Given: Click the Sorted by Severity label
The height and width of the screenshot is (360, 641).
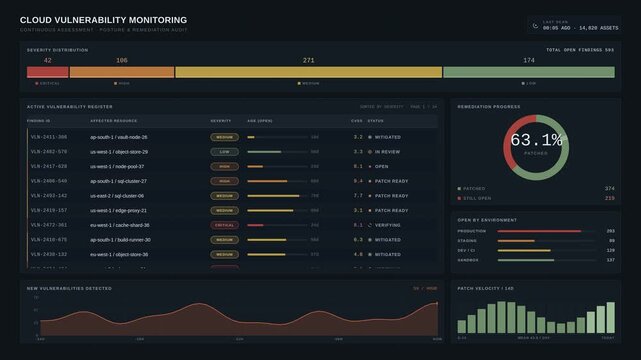Looking at the screenshot, I should pos(381,107).
